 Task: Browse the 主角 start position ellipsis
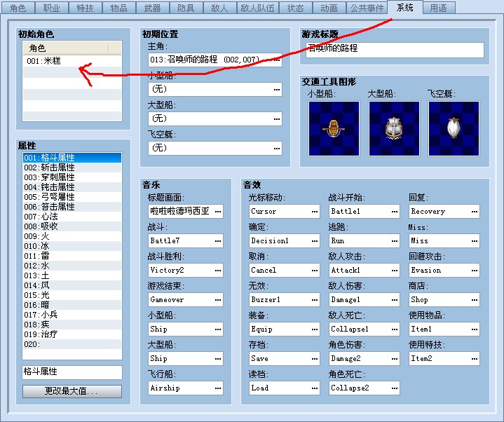pos(277,60)
